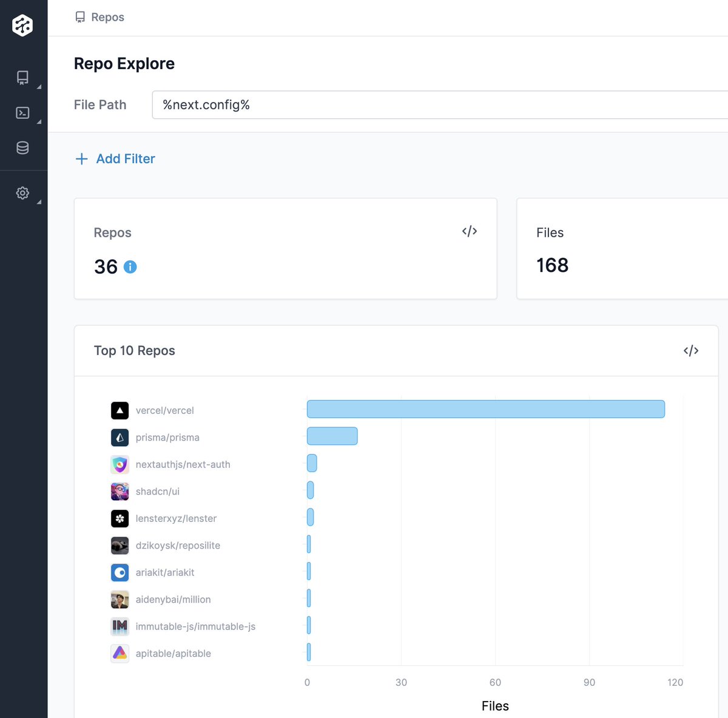This screenshot has width=728, height=718.
Task: Open the nextauthjs/next-auth repo label
Action: [x=183, y=464]
